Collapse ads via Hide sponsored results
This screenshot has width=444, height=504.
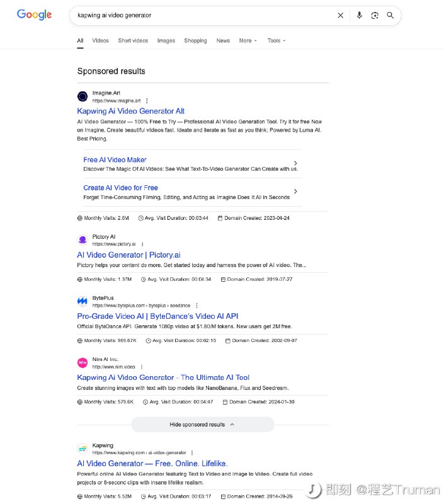(202, 425)
